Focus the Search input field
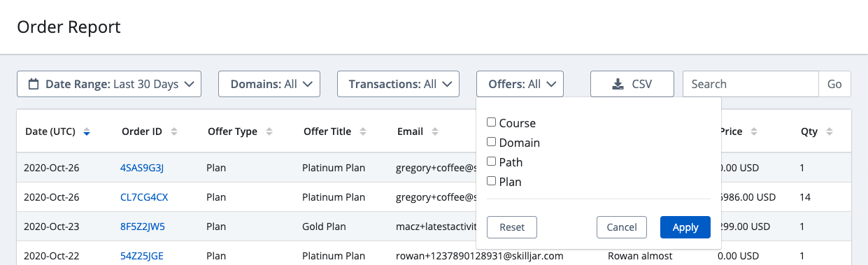The image size is (868, 265). tap(750, 84)
